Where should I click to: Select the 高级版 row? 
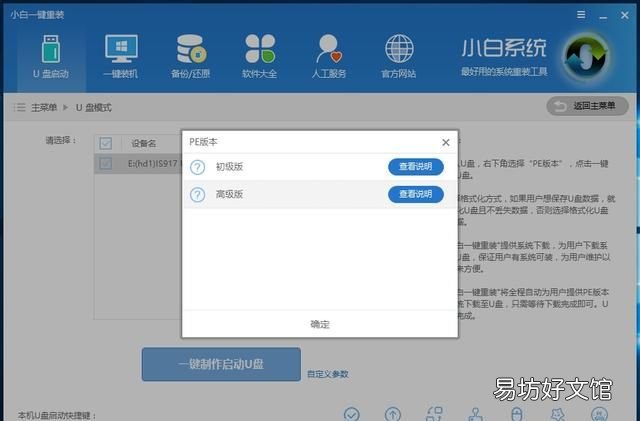320,194
